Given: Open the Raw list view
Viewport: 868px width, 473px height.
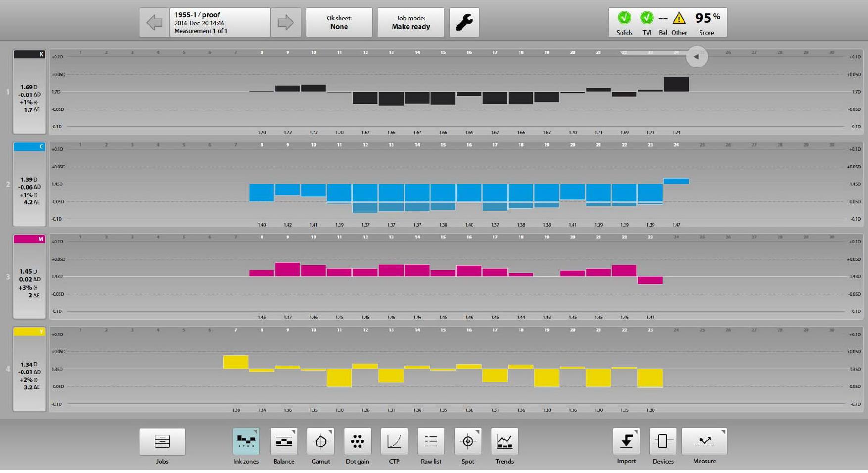Looking at the screenshot, I should pyautogui.click(x=431, y=442).
